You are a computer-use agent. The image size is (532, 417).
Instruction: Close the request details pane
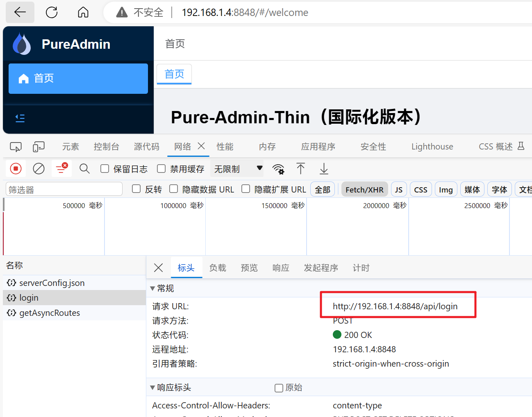158,268
